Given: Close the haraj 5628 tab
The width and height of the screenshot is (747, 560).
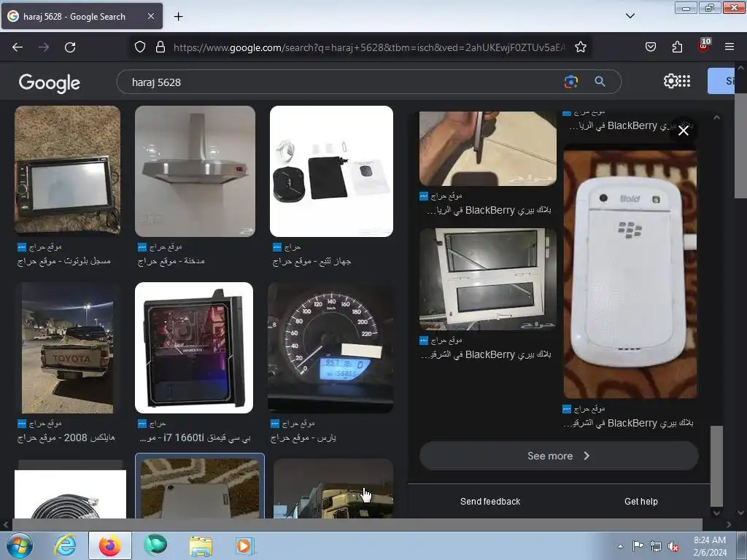Looking at the screenshot, I should pos(150,16).
